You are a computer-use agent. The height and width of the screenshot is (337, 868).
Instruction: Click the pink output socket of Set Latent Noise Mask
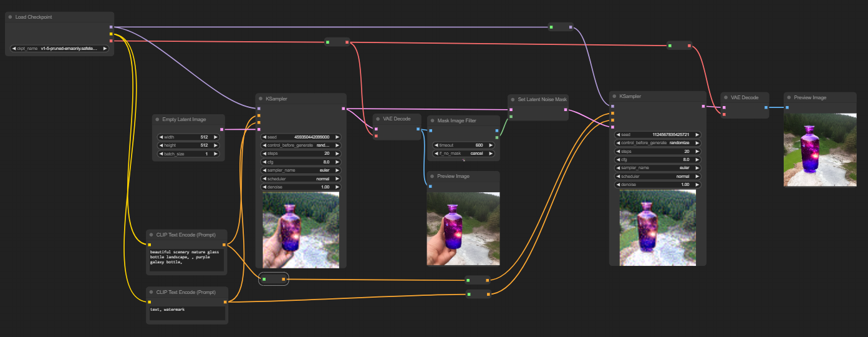point(566,110)
